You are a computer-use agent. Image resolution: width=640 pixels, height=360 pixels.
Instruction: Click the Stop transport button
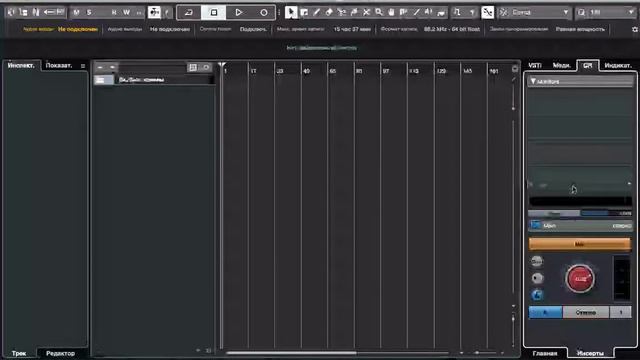coord(213,13)
